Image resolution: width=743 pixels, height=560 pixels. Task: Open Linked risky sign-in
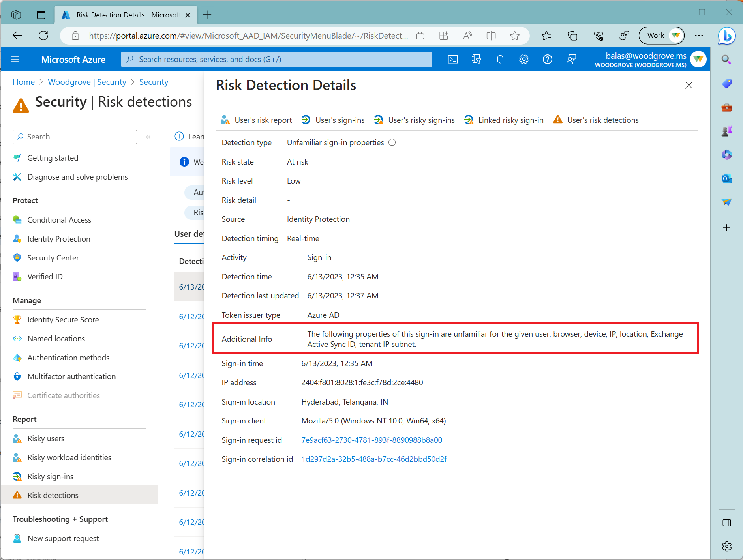tap(504, 120)
